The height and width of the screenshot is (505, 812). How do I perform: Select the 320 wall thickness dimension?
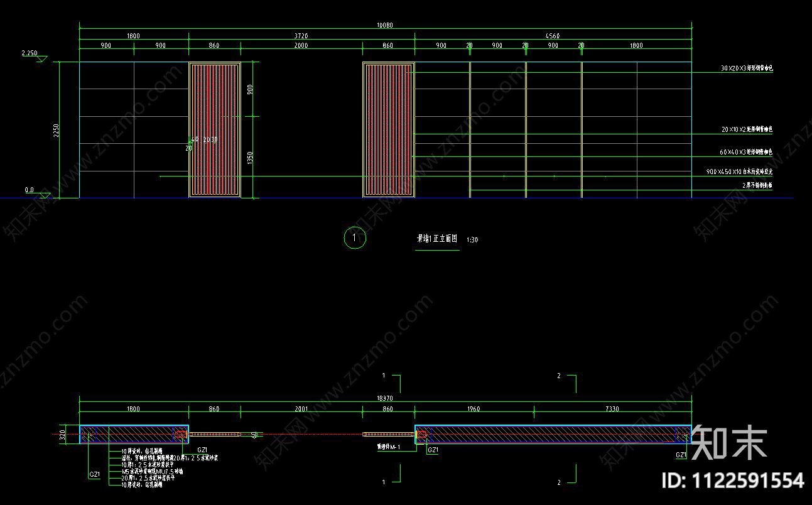[62, 435]
